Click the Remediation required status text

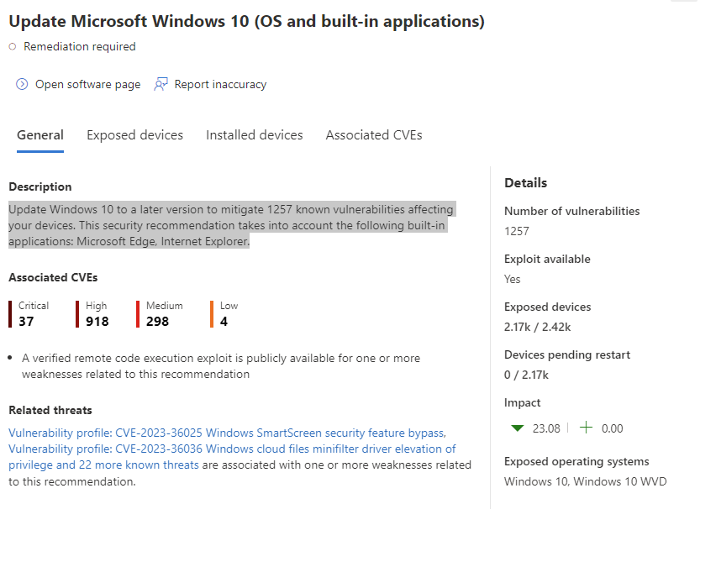[x=80, y=46]
